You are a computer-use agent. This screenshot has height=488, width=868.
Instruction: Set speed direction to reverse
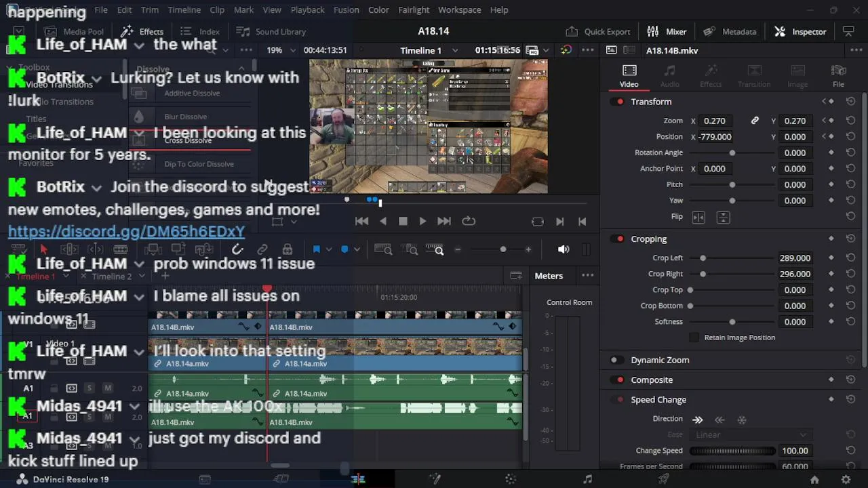click(720, 420)
